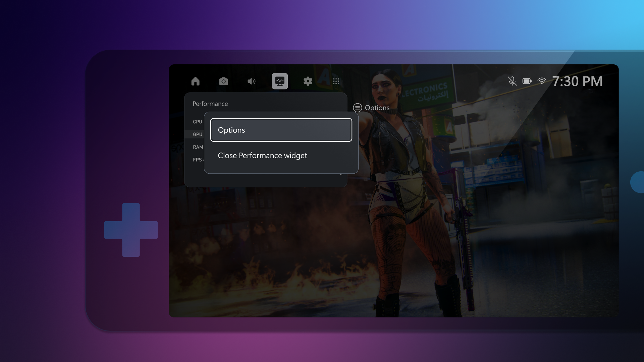Click the Options button in widget
644x362 pixels.
[280, 129]
